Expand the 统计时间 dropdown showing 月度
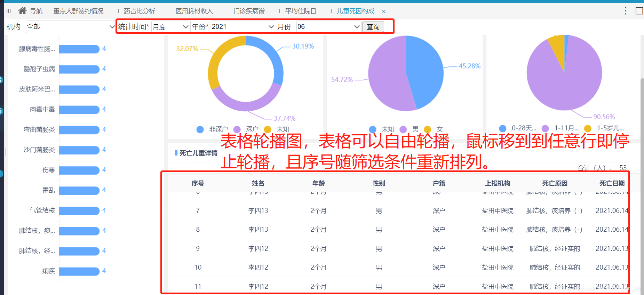644x295 pixels. 170,27
